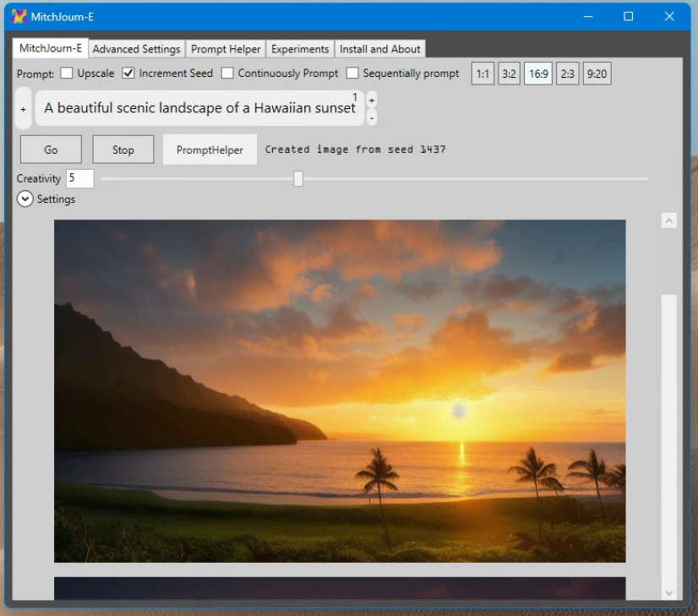
Task: Switch to the Advanced Settings tab
Action: [136, 49]
